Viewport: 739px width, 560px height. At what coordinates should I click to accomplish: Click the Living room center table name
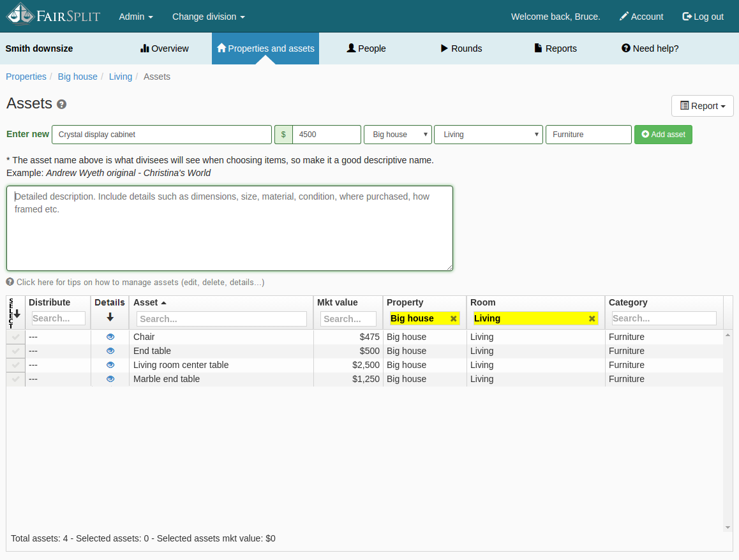181,365
